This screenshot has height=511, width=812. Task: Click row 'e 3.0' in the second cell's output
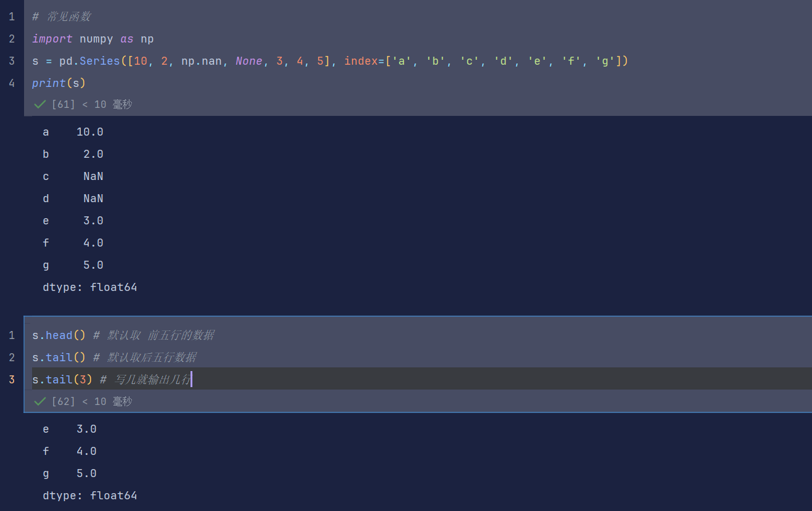tap(70, 429)
